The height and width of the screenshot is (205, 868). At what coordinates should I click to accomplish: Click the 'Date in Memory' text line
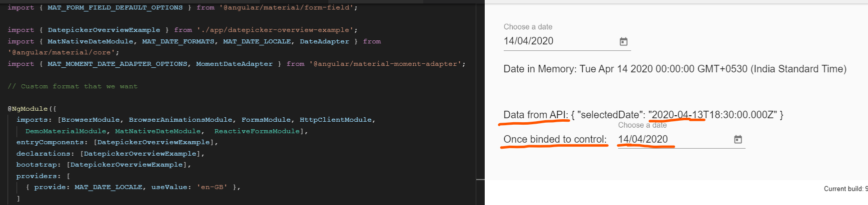coord(675,69)
